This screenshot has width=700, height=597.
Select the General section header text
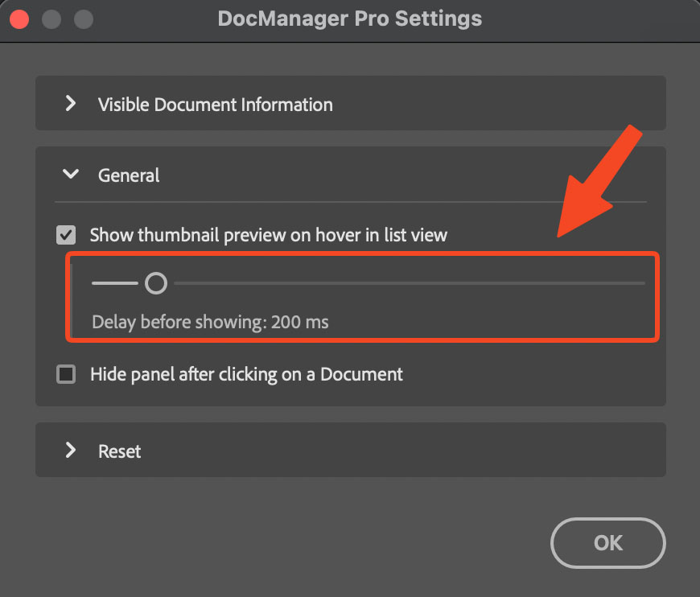point(129,175)
